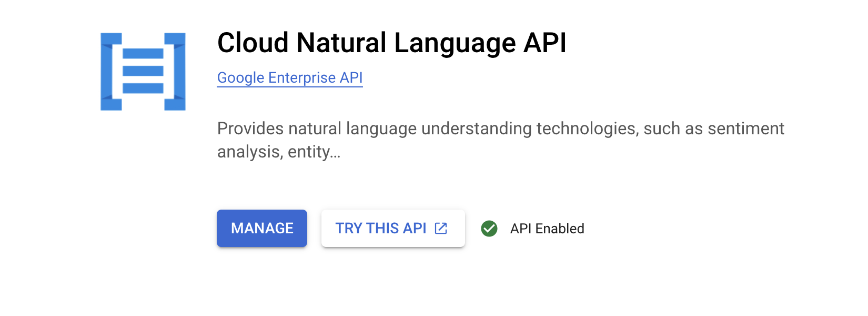
Task: Click the external link icon on TRY THIS API
Action: coord(441,228)
